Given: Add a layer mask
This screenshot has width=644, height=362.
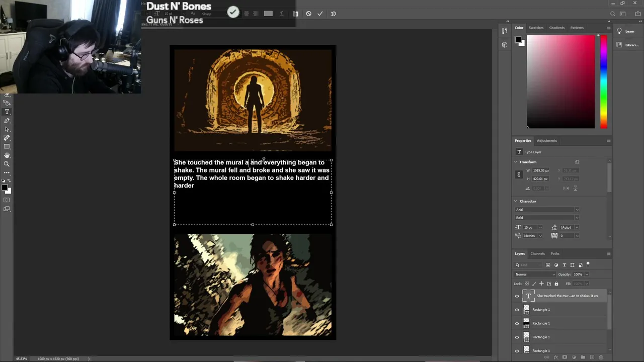Looking at the screenshot, I should click(565, 357).
